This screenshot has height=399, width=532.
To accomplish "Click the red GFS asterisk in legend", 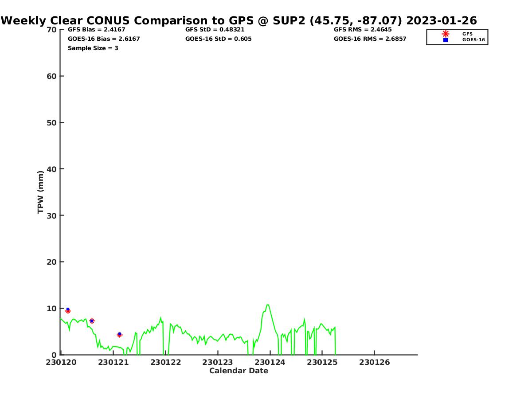I will [446, 34].
